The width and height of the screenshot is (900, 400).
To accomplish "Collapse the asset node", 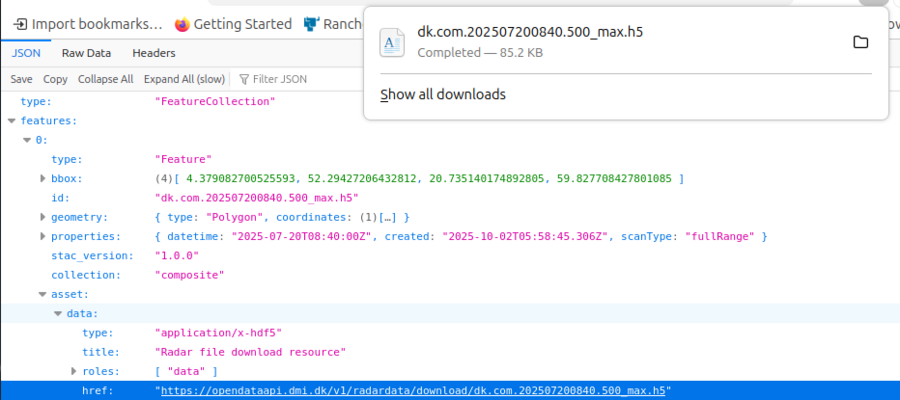I will pos(42,294).
